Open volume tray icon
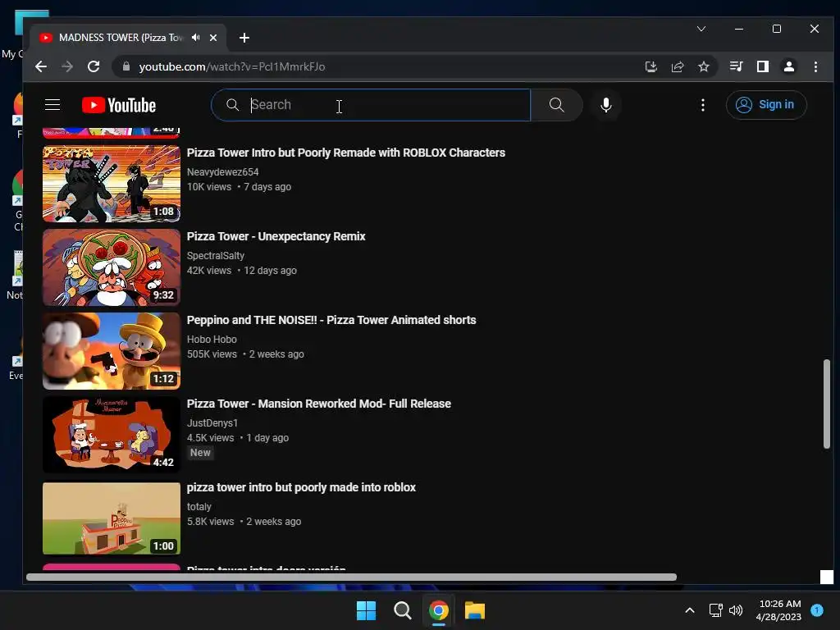 coord(736,610)
